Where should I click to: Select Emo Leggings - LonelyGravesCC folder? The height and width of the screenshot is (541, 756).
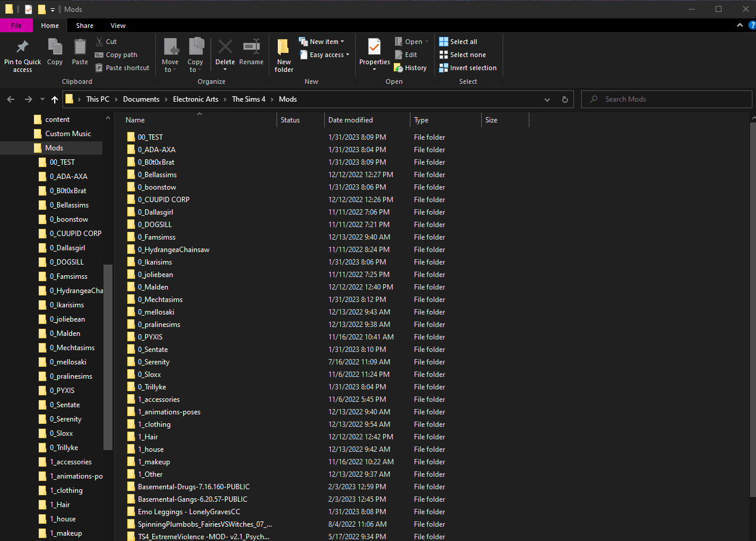click(x=189, y=512)
